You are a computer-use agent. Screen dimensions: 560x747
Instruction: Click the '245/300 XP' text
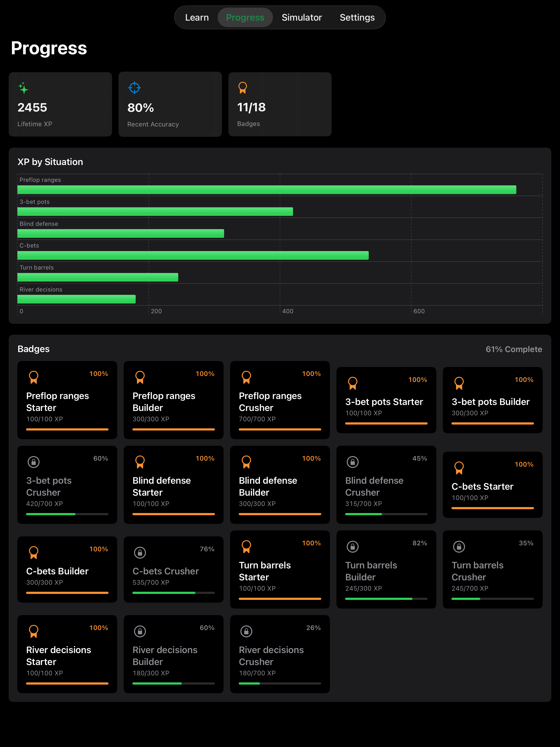364,588
